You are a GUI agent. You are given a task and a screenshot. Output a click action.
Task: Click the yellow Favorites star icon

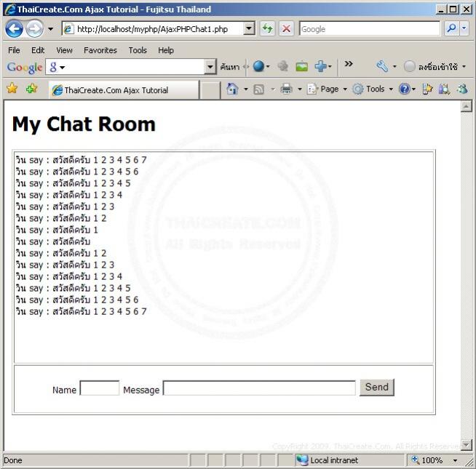tap(12, 88)
